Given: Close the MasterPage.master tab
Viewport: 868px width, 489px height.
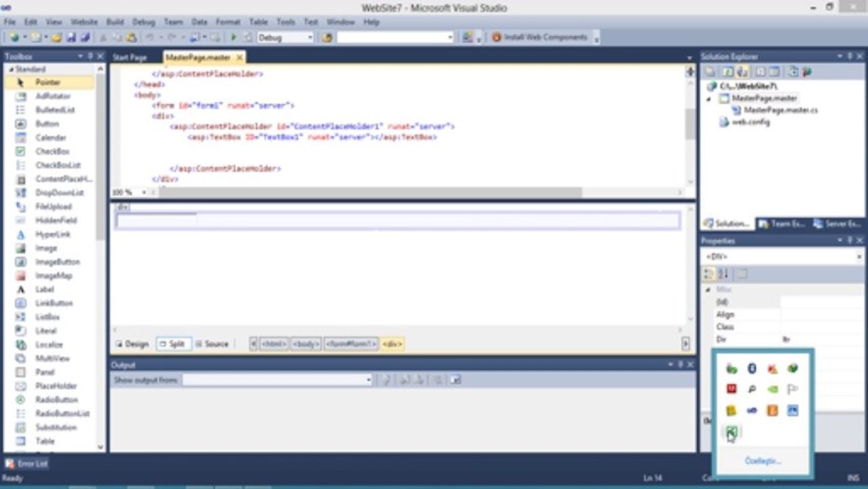Looking at the screenshot, I should [x=240, y=58].
